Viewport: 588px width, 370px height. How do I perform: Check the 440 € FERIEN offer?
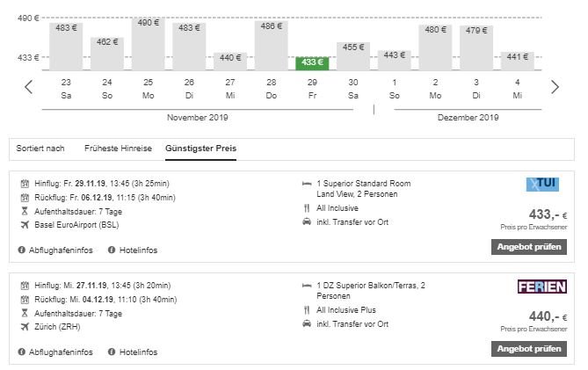529,349
